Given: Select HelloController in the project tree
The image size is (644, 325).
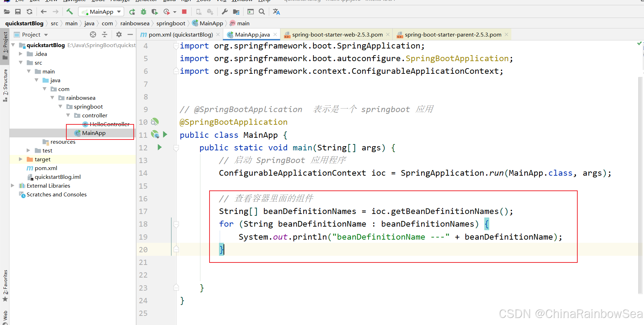Looking at the screenshot, I should (x=109, y=124).
